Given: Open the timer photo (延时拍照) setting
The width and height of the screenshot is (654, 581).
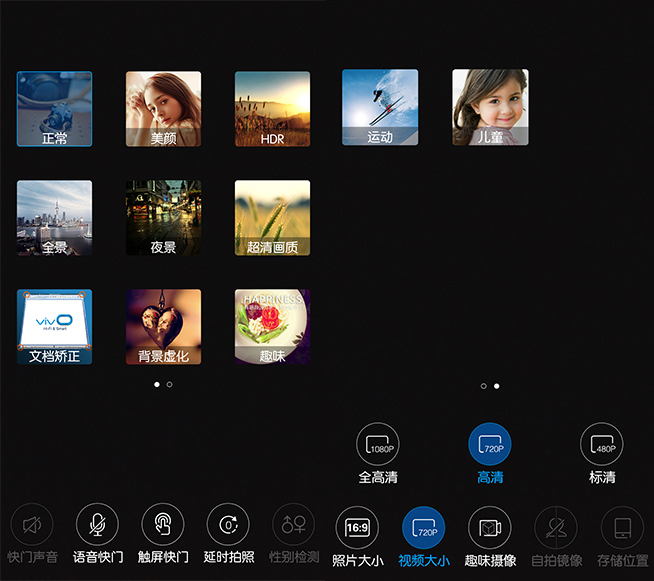Looking at the screenshot, I should (228, 525).
